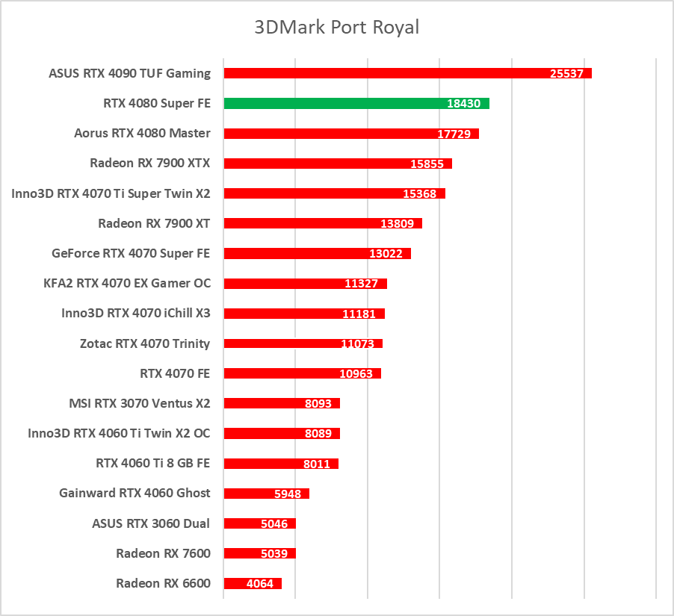Click the Gainward RTX 4060 Ghost bar
The width and height of the screenshot is (674, 616).
point(247,494)
